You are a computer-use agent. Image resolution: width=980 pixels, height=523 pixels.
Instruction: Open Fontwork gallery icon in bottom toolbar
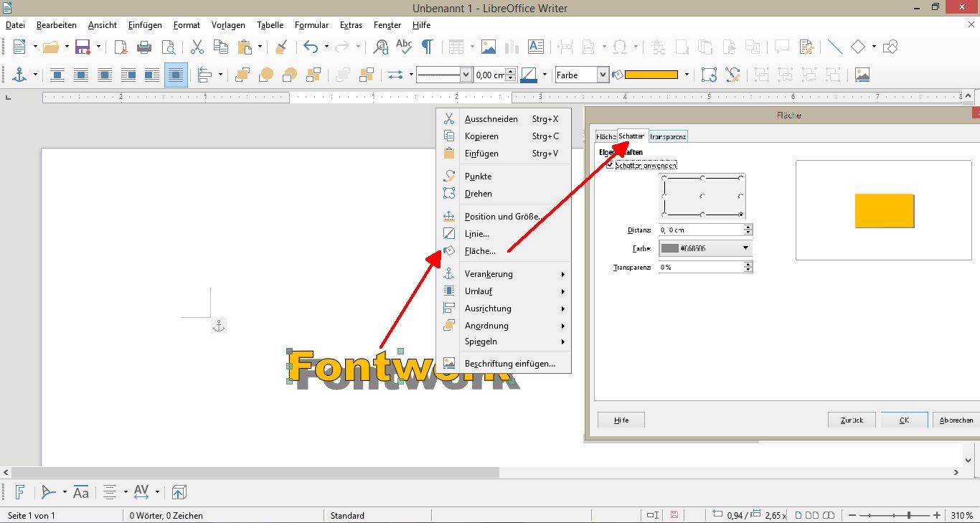pos(20,492)
